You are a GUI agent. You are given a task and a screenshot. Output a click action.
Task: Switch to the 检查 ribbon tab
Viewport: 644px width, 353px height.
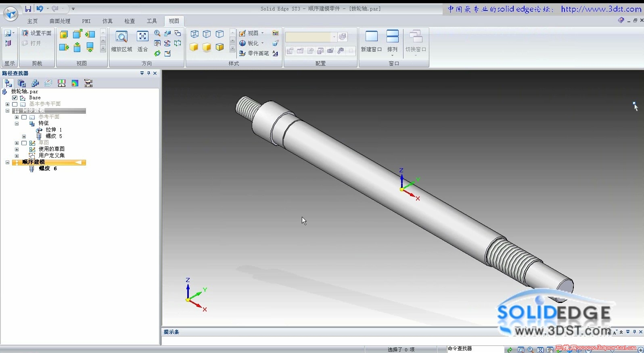click(x=130, y=21)
